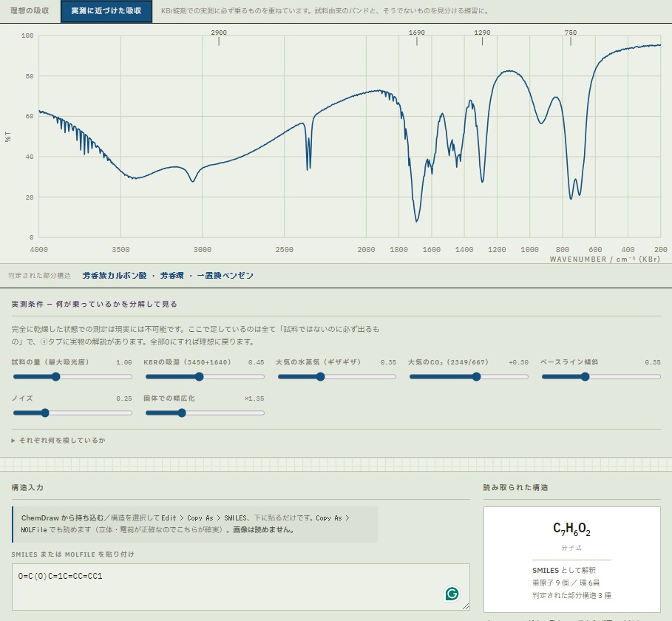Adjust the 大気のCO₂ slider handle
The image size is (672, 621).
click(476, 377)
